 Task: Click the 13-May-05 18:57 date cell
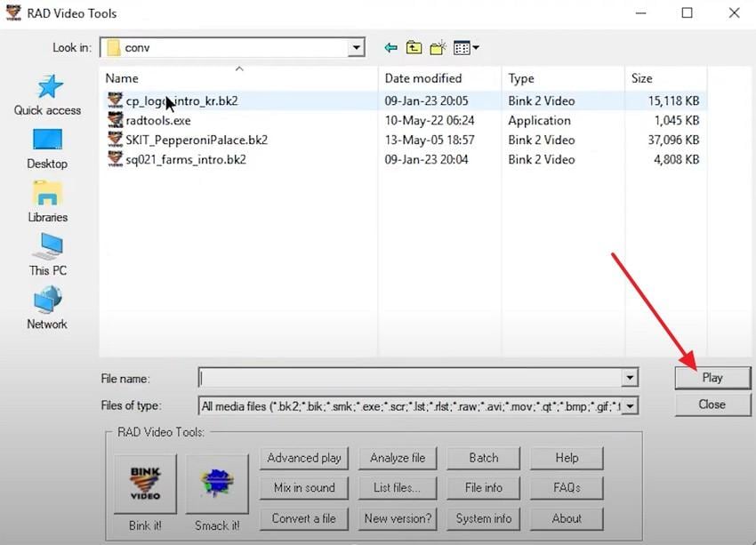click(429, 140)
